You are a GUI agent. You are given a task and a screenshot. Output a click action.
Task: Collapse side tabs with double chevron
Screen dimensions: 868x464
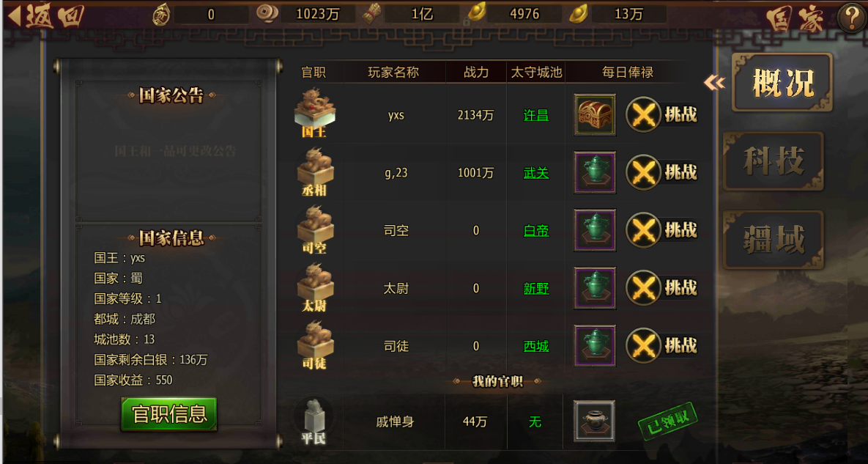(x=714, y=83)
